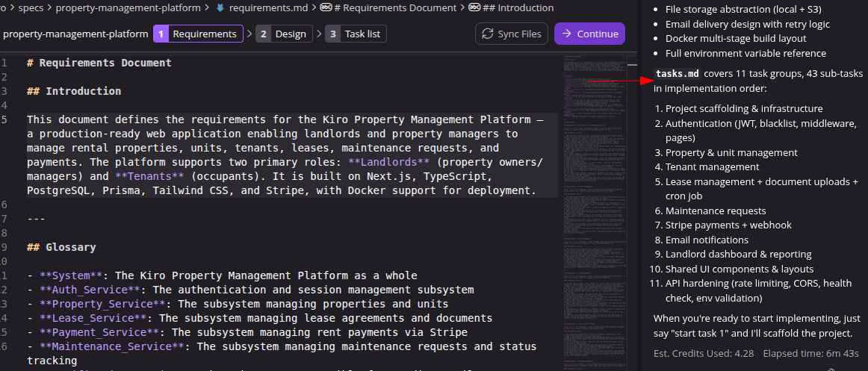Click 'Est. Credits Used: 4.28' text
Image resolution: width=868 pixels, height=371 pixels.
(703, 353)
